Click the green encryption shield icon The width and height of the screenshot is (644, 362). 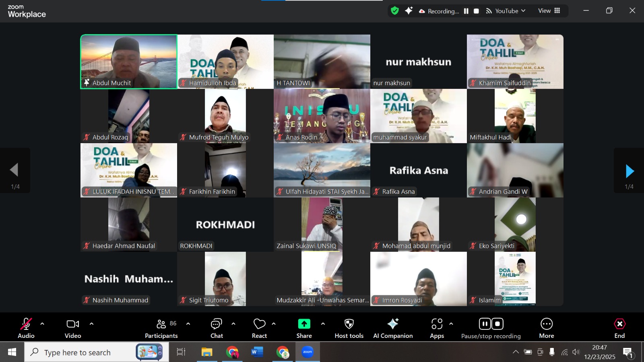point(395,11)
